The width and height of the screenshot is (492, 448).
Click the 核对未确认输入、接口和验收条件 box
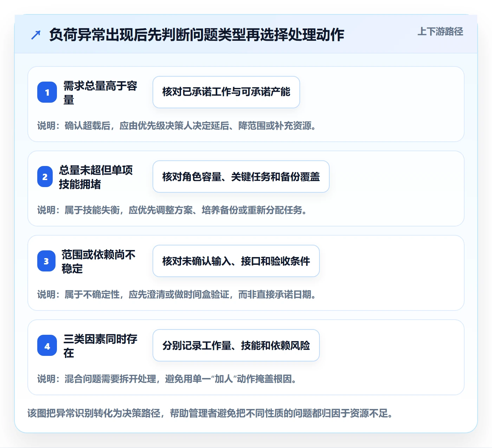(236, 261)
